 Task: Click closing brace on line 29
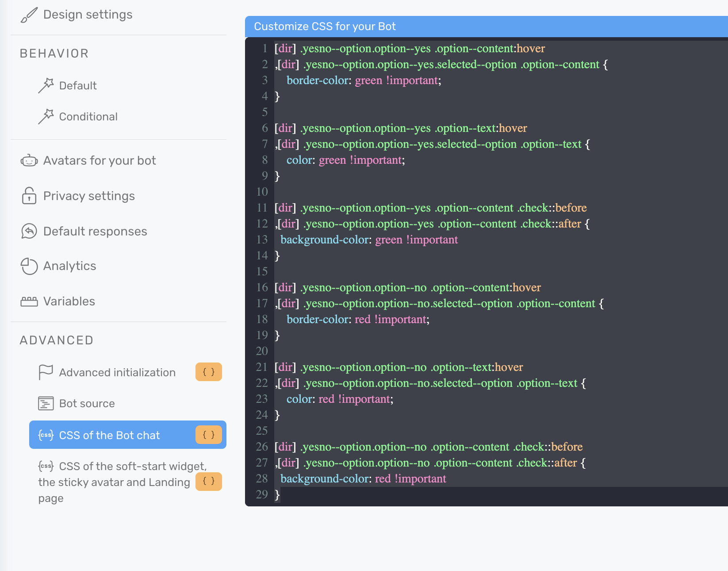(277, 494)
